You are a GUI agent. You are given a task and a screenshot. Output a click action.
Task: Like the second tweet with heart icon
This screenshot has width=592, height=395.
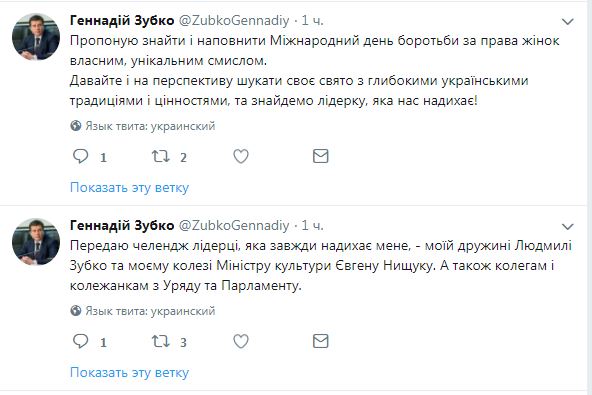click(x=241, y=341)
